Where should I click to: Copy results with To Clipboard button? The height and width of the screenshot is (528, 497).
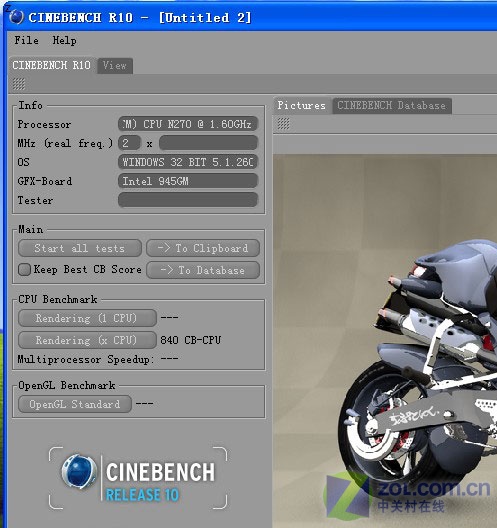203,249
